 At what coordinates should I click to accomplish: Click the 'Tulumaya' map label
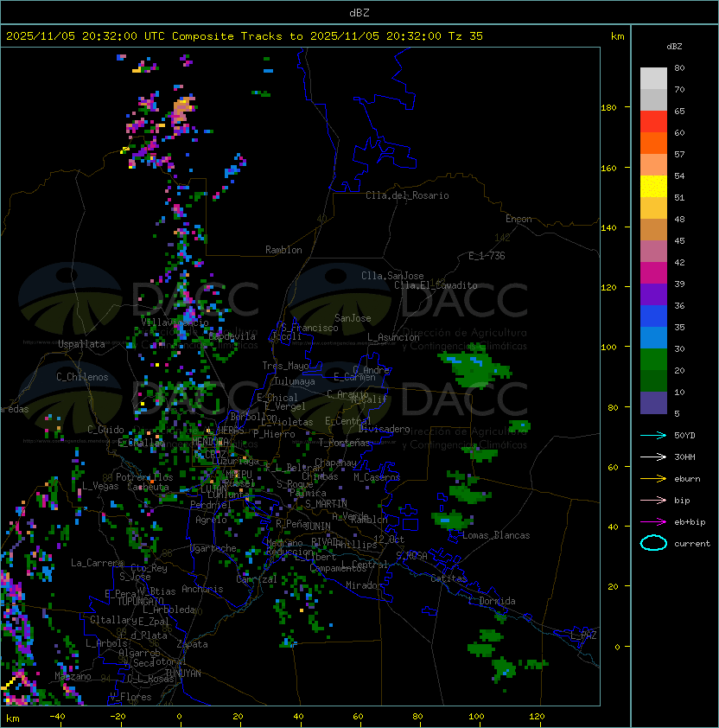click(295, 381)
